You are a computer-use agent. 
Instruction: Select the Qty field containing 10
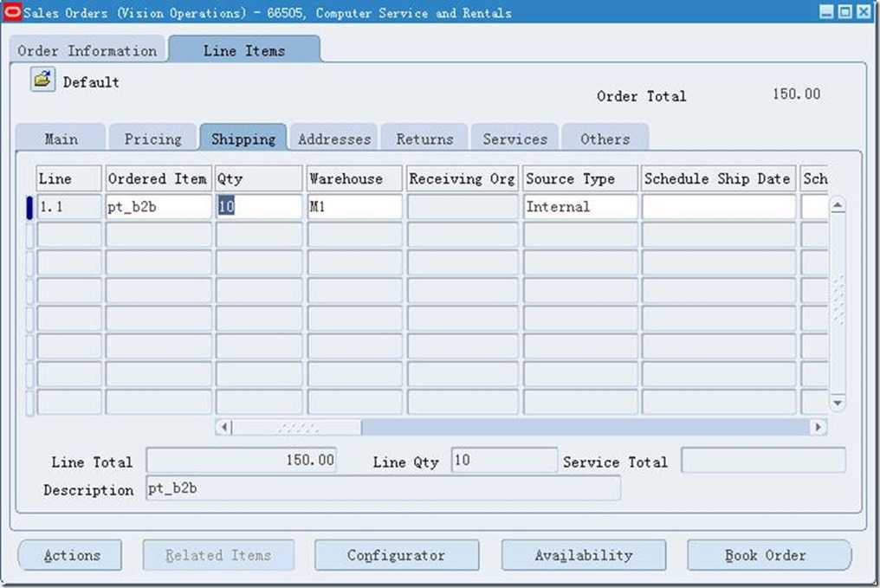coord(258,207)
